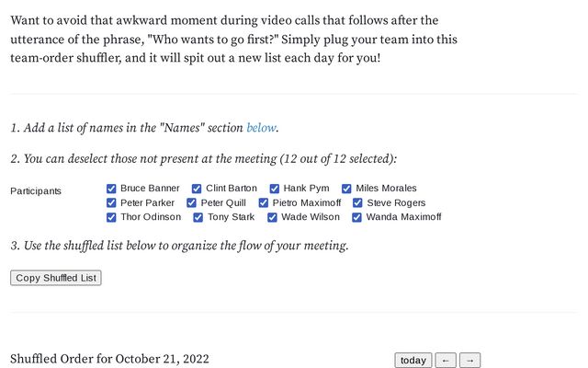Toggle the Hank Pym checkbox
The image size is (588, 368).
[274, 189]
